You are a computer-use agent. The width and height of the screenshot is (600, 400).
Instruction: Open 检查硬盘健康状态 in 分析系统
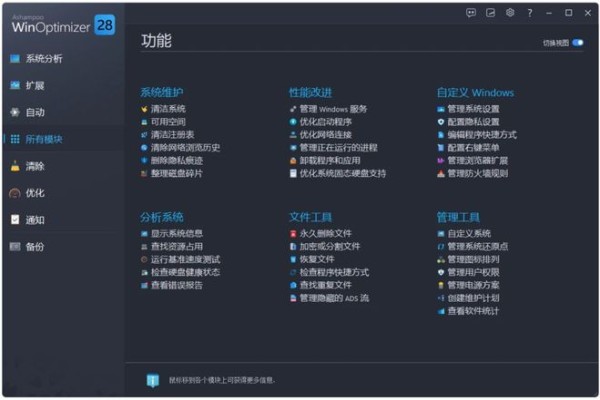click(x=185, y=272)
